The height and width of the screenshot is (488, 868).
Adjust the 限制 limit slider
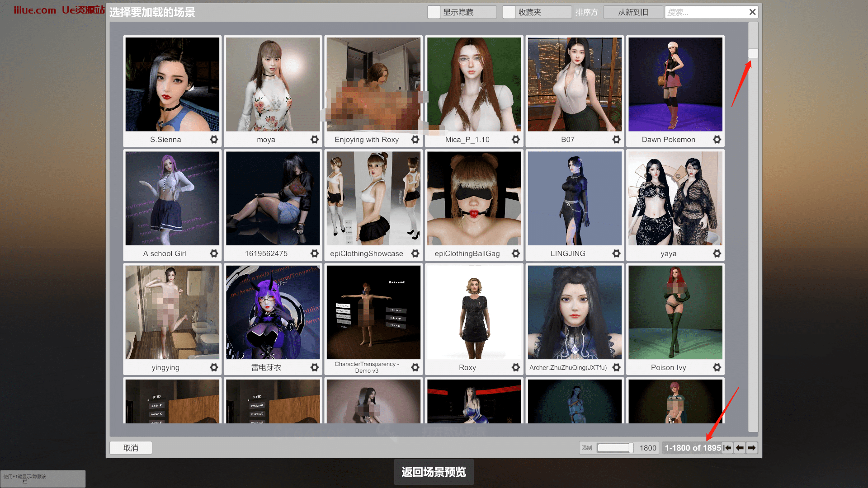[x=615, y=448]
